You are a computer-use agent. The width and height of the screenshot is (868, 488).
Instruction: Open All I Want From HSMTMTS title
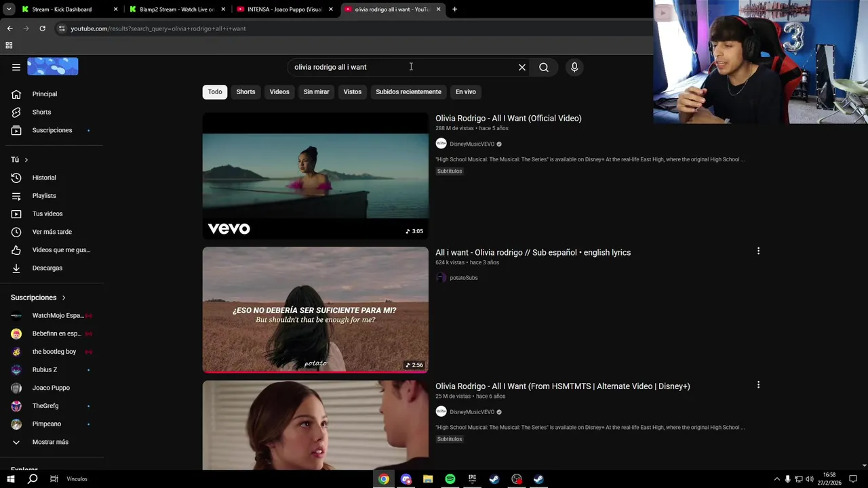(563, 386)
